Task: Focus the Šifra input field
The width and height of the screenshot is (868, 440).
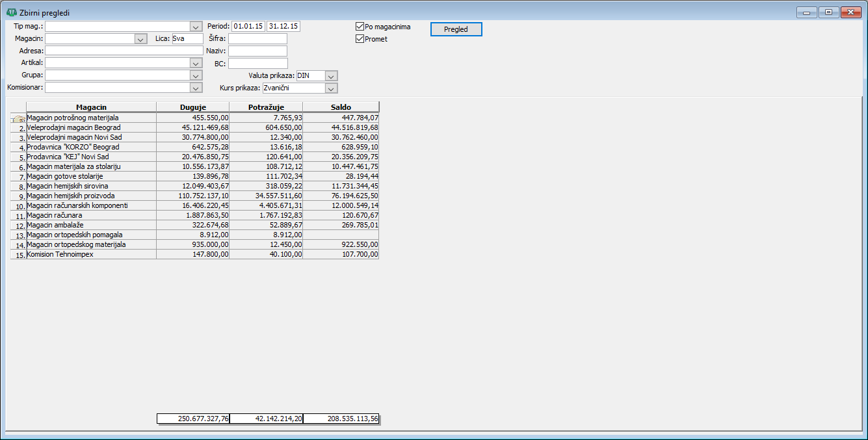Action: (257, 39)
